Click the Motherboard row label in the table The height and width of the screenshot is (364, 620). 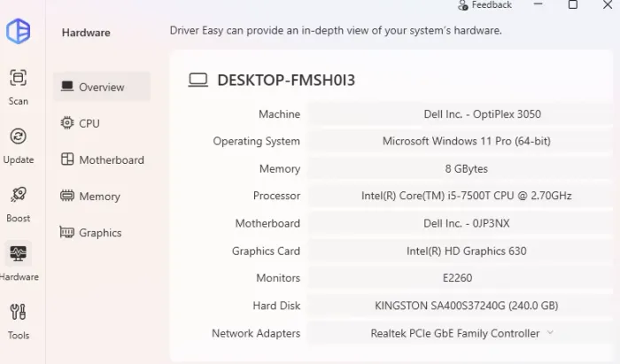(x=267, y=223)
